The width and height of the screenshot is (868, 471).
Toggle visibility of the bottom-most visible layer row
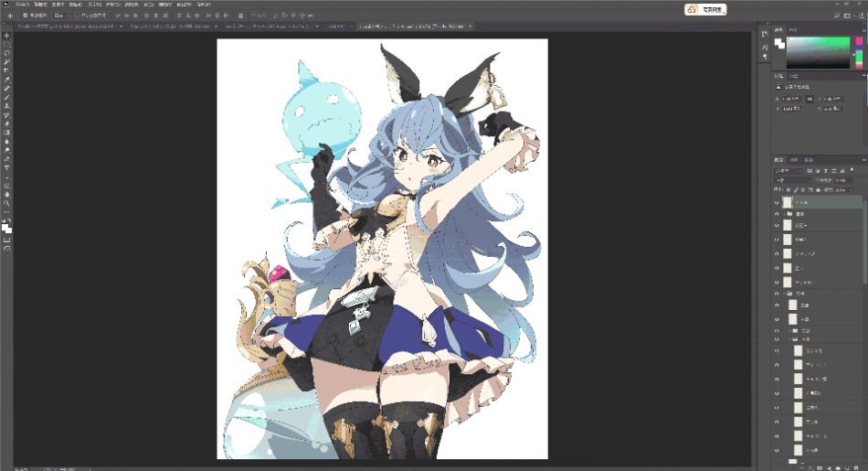(x=777, y=450)
